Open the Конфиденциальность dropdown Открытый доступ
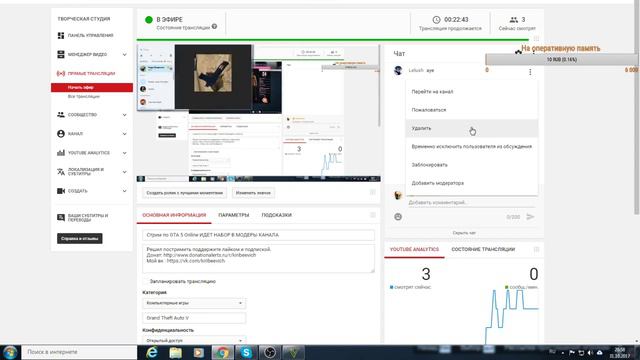The height and width of the screenshot is (360, 640). coord(194,340)
